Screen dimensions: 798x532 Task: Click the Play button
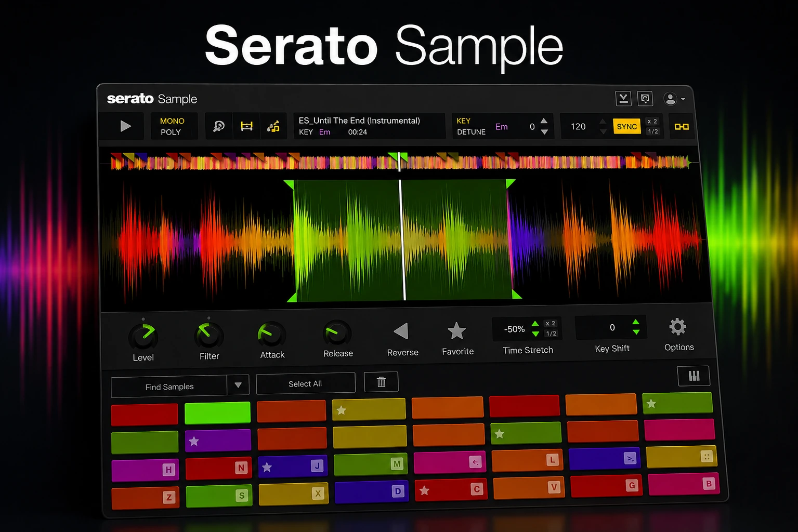pos(125,126)
